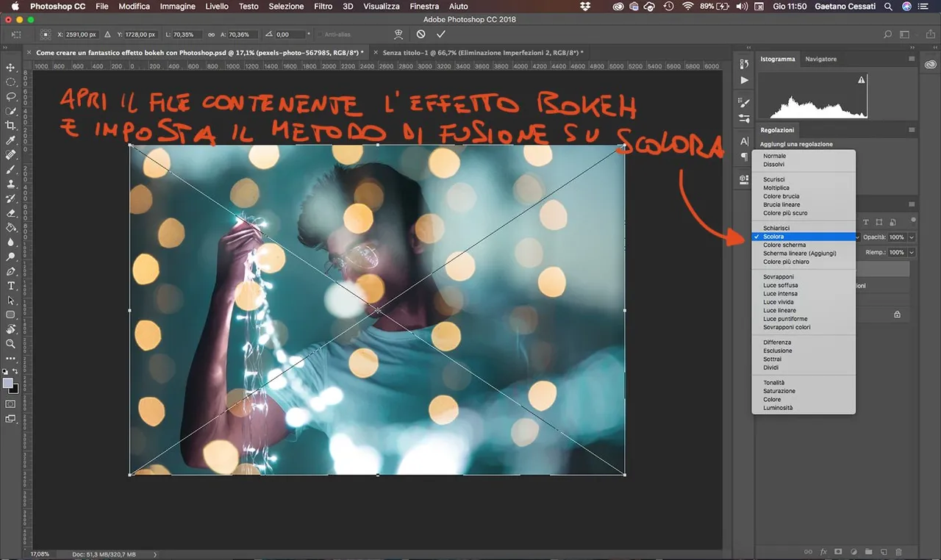Viewport: 941px width, 560px height.
Task: Open the Creative Cloud Libraries panel icon
Action: 929,65
